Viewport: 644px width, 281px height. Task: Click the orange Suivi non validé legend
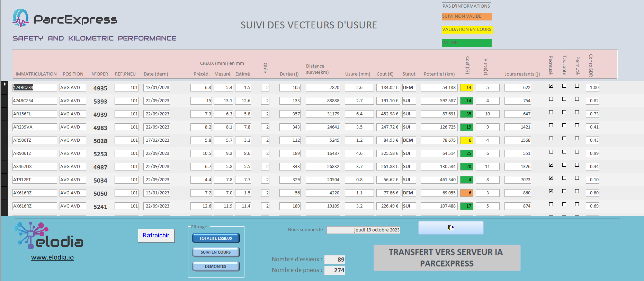coord(466,16)
